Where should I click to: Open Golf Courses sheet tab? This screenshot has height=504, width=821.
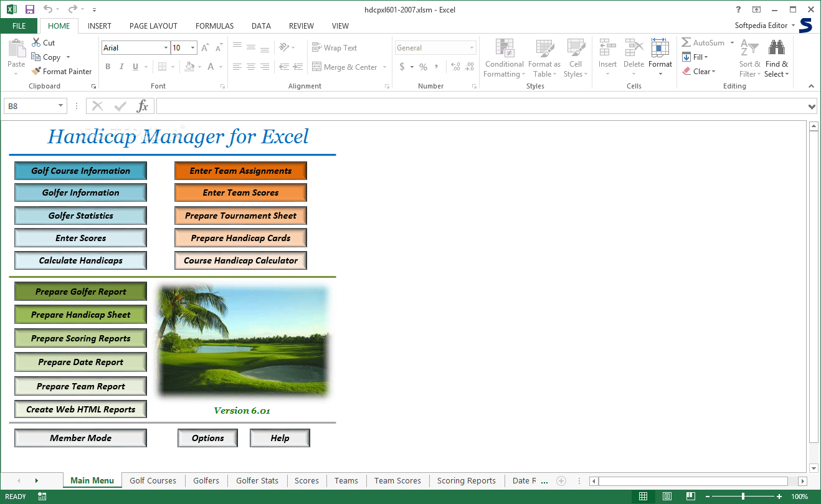pyautogui.click(x=153, y=480)
